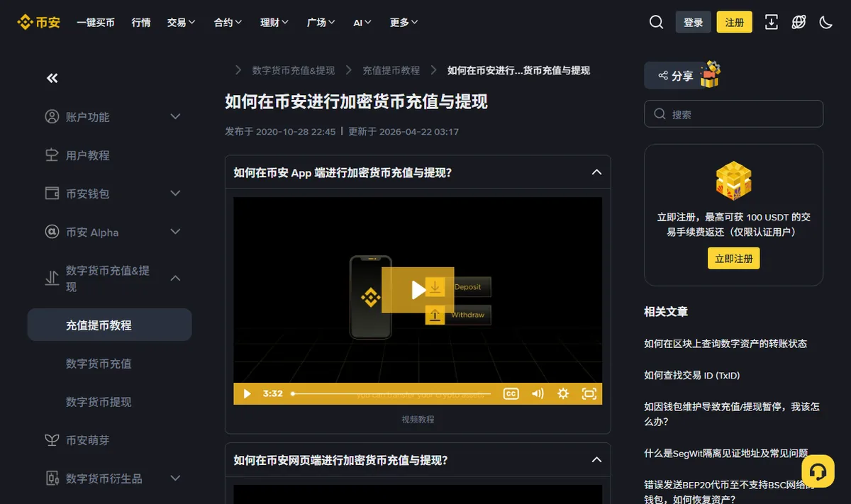
Task: Click the 账户功能 person icon
Action: 52,116
